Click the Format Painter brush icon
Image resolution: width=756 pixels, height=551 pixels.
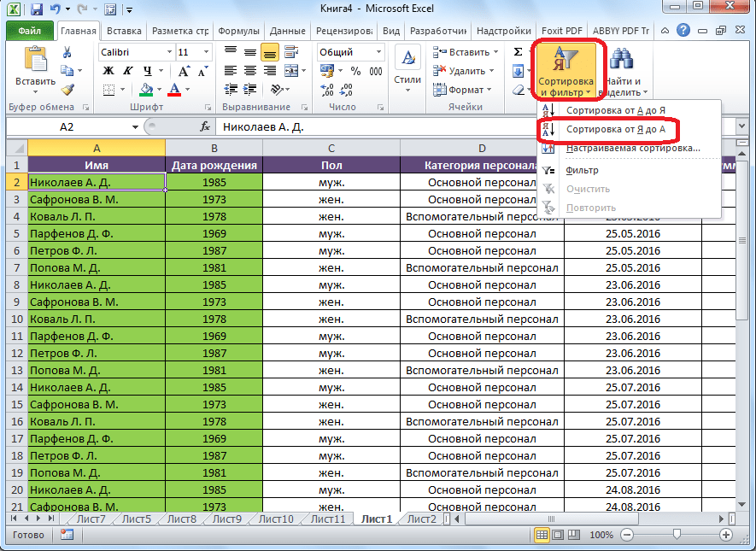67,89
